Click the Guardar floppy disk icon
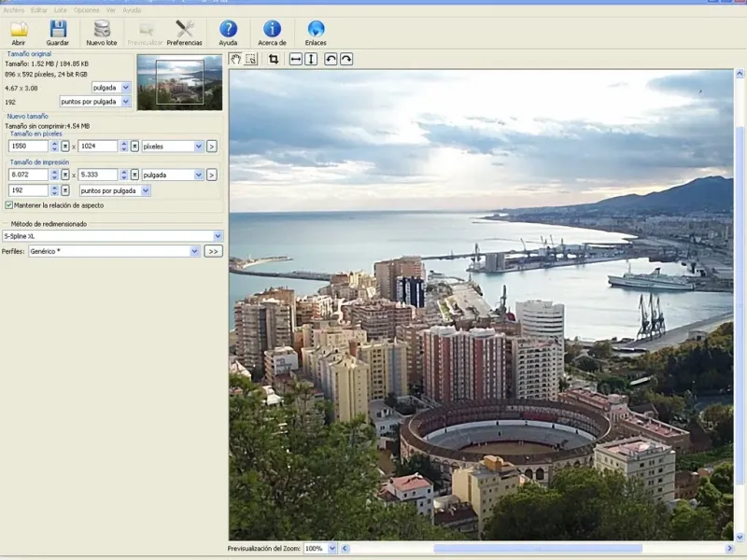The height and width of the screenshot is (560, 747). point(58,30)
